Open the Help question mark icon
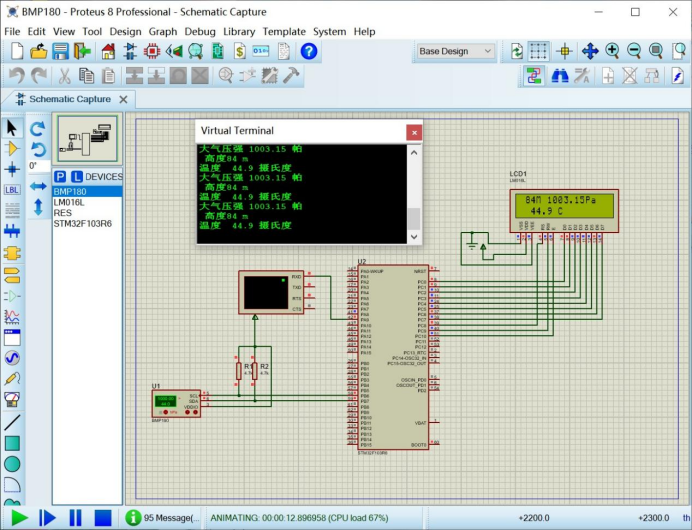Screen dimensions: 692x530 pos(308,51)
